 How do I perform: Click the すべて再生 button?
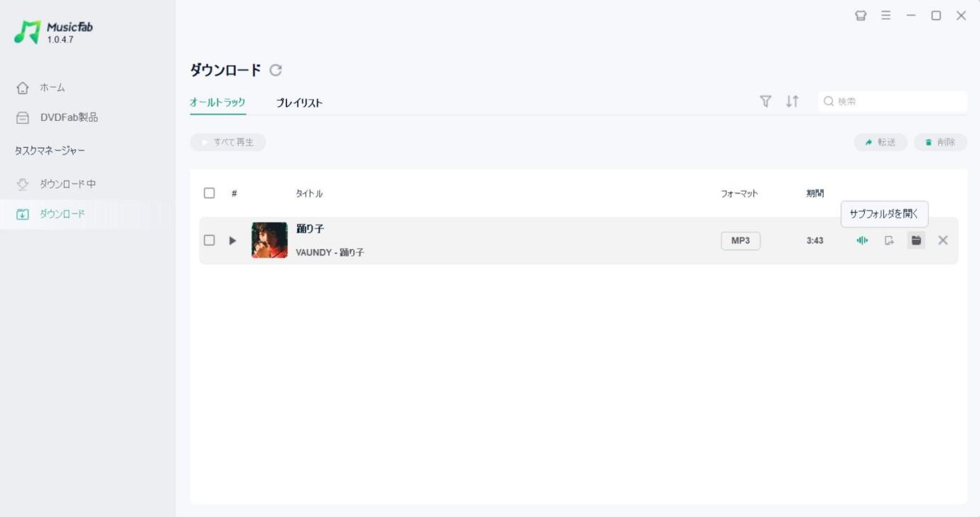(228, 142)
